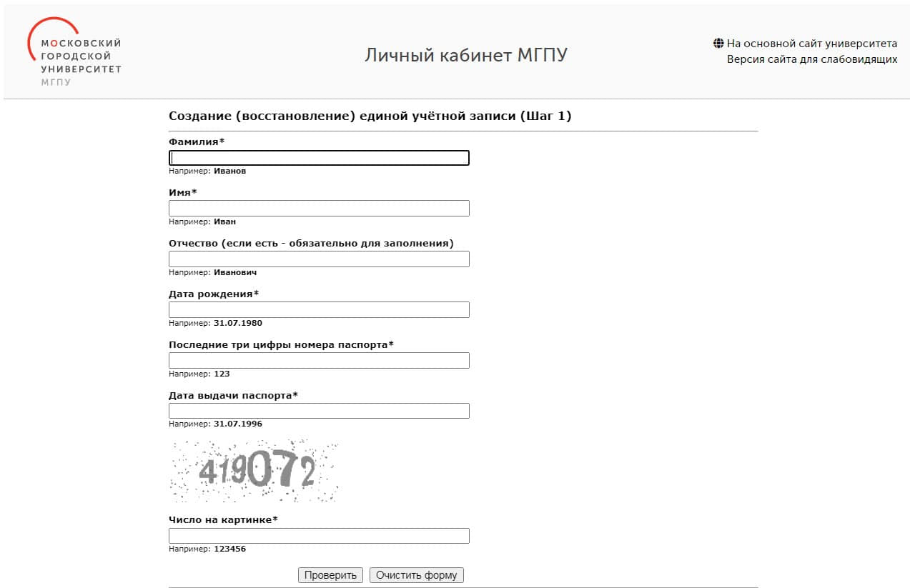Click the globe icon in the header
This screenshot has width=910, height=588.
(x=718, y=44)
